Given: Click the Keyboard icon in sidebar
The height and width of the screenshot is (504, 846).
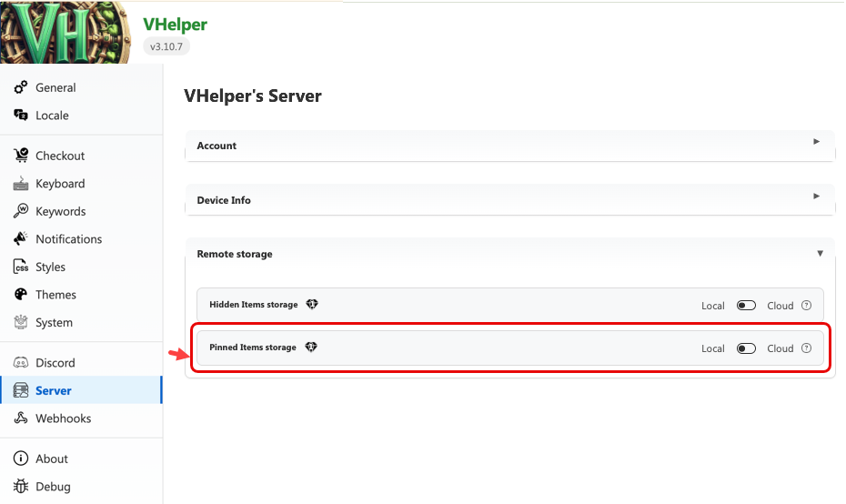Looking at the screenshot, I should click(x=20, y=184).
